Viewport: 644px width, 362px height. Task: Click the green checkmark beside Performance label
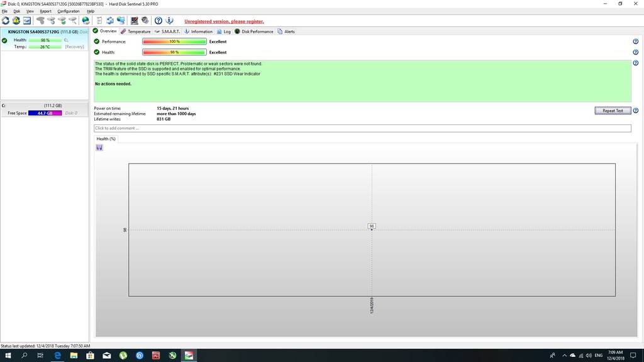tap(96, 41)
